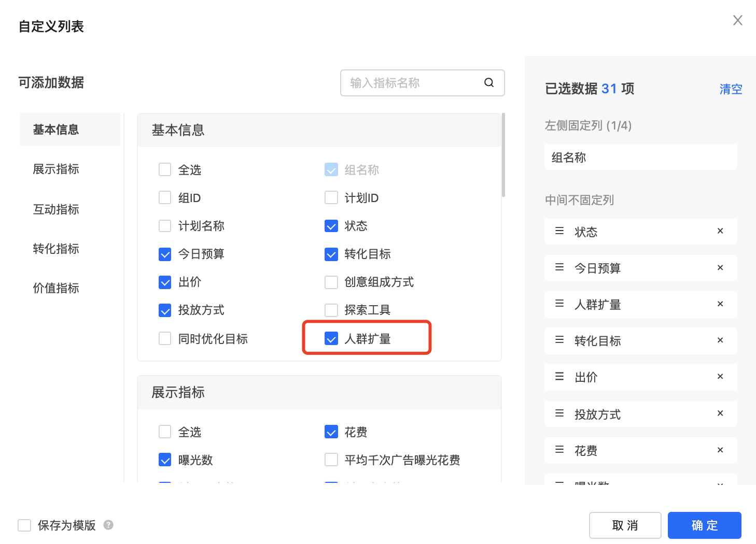The height and width of the screenshot is (544, 756).
Task: Click the search magnifier icon
Action: tap(489, 82)
